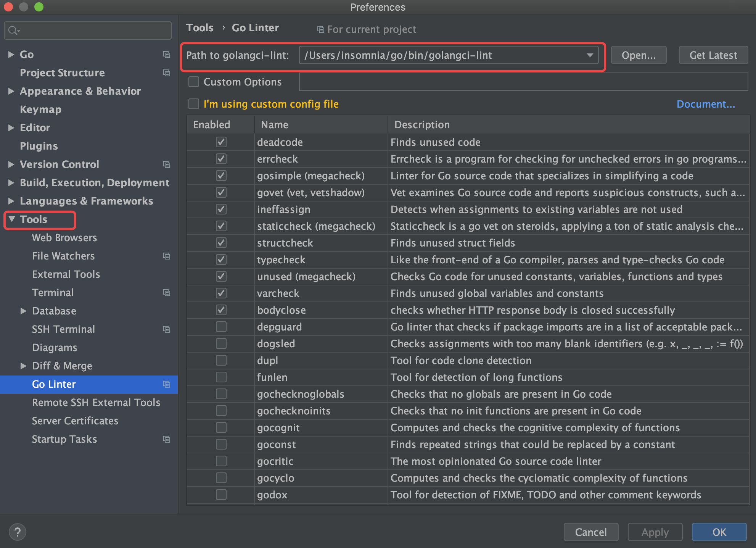
Task: Enable the depguard linter
Action: point(221,327)
